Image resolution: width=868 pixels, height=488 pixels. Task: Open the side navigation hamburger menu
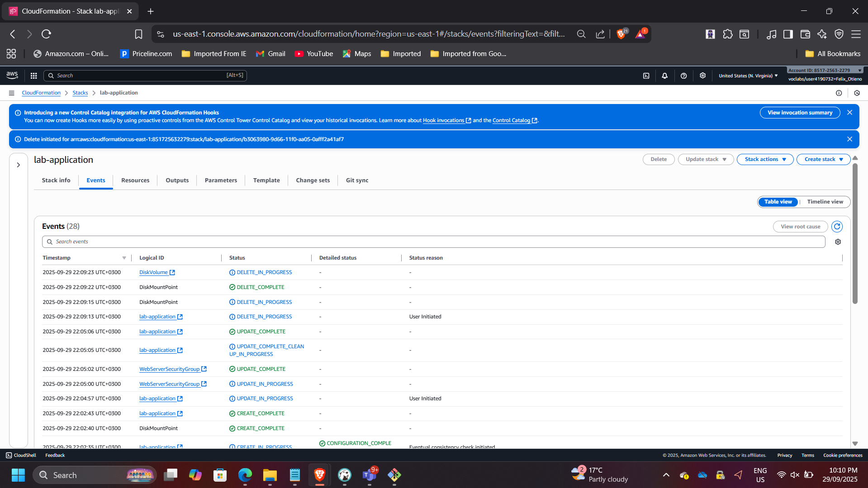point(12,93)
